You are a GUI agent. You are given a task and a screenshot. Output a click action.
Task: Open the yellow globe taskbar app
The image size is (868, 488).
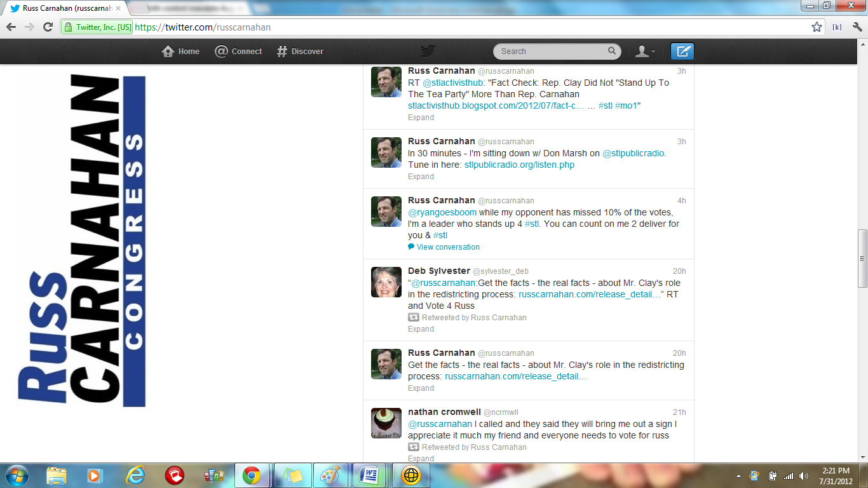[411, 475]
